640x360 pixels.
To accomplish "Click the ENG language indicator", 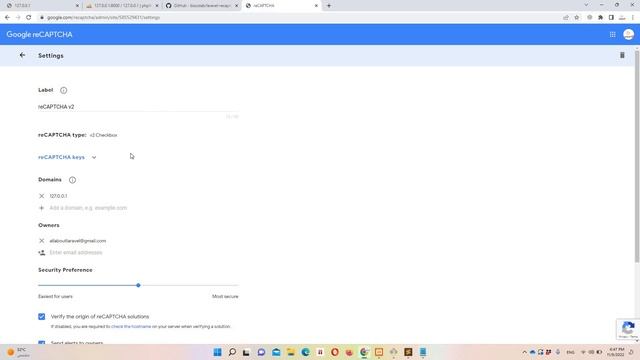I will point(570,352).
